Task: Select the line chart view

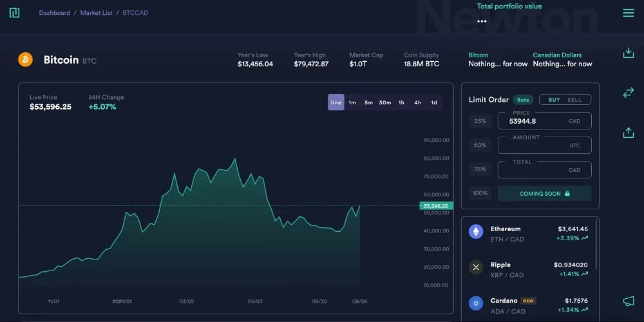Action: [336, 102]
